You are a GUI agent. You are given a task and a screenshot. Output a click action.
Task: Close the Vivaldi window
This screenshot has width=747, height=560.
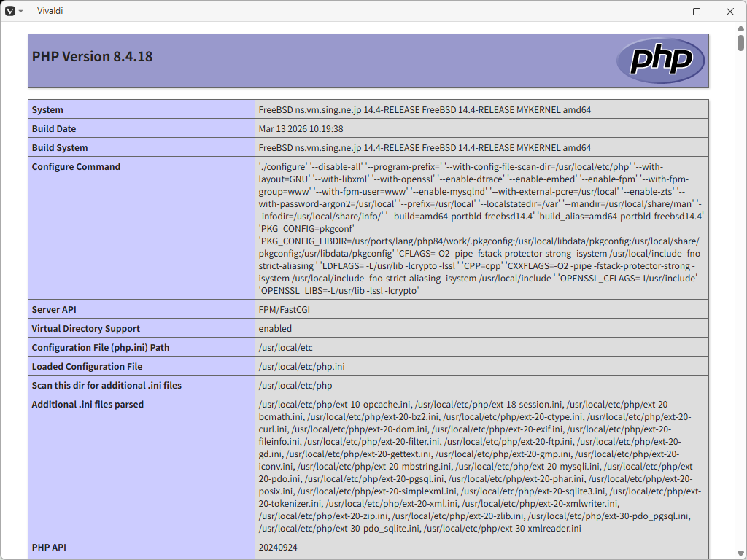tap(729, 11)
